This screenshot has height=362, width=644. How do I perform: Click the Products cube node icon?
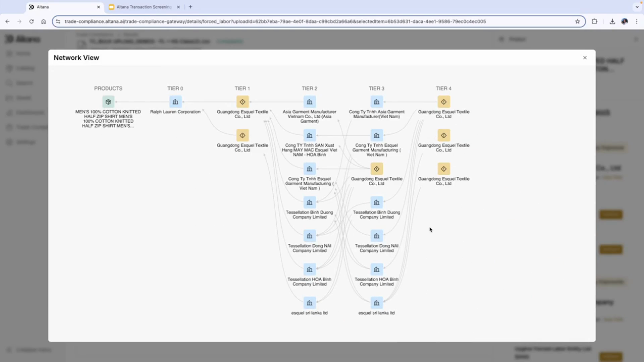coord(108,102)
